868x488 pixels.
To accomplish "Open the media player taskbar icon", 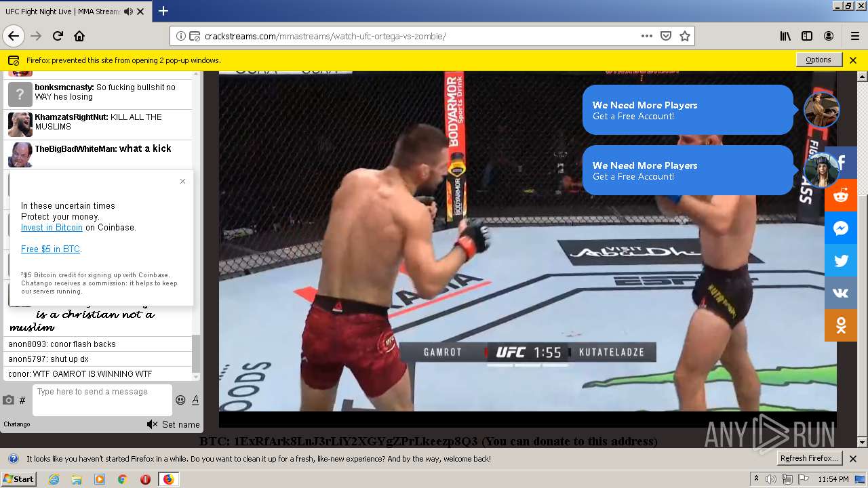I will tap(100, 479).
